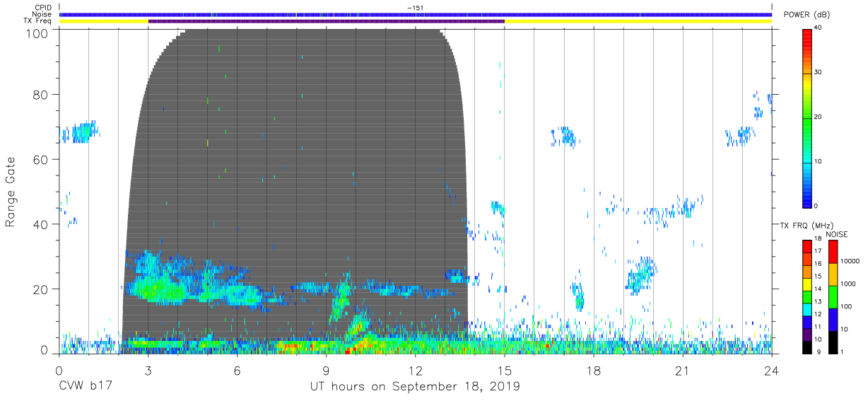This screenshot has width=868, height=401.
Task: Click UT hour tick label 3
Action: (x=148, y=372)
